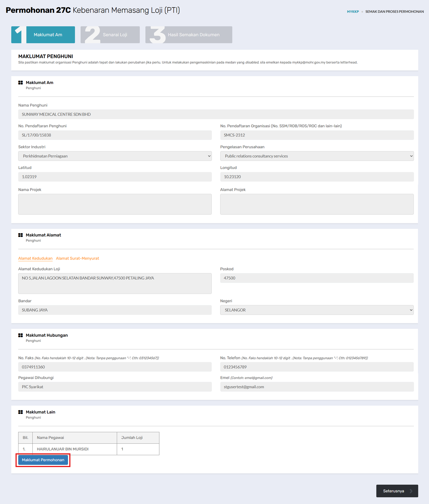This screenshot has height=504, width=429.
Task: Focus the No. Pendaftaran Penghuni field
Action: (x=115, y=135)
